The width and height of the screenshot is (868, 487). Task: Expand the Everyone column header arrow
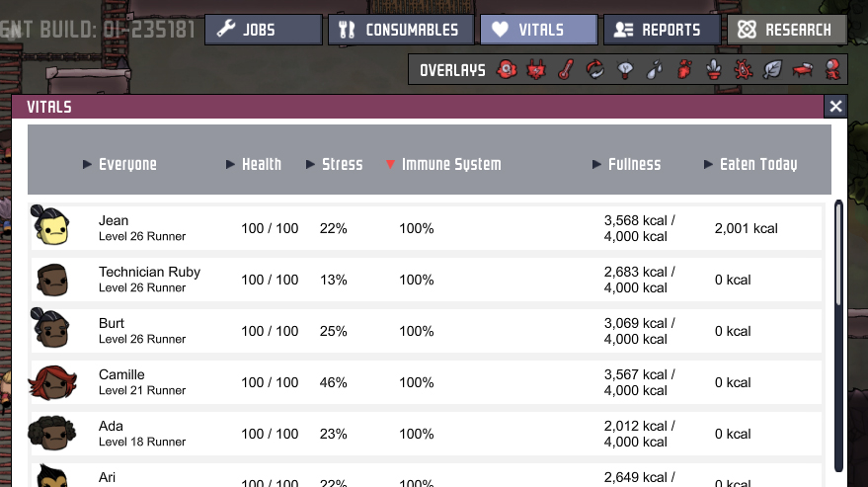click(88, 165)
